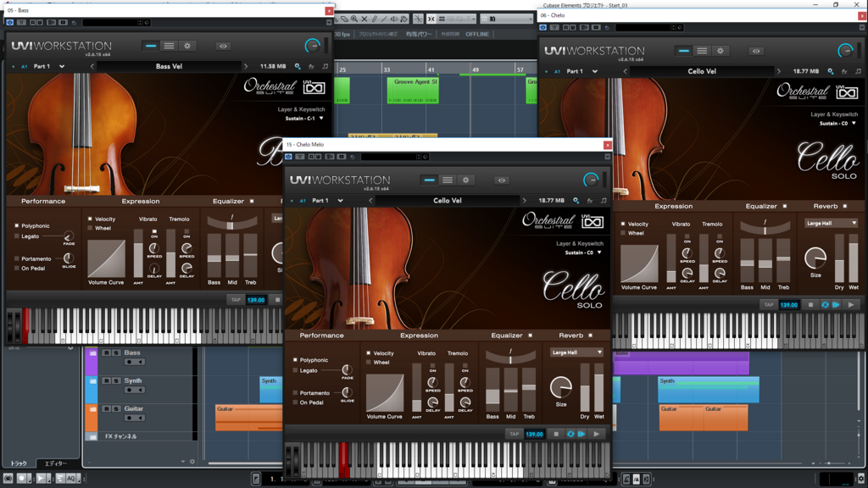Toggle eye visibility button in Chelo Melo window

click(x=502, y=180)
